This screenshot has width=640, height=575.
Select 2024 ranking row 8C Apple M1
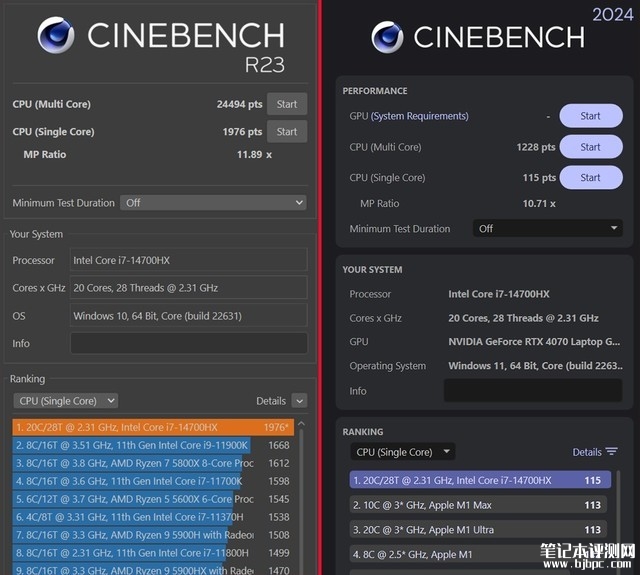[478, 554]
